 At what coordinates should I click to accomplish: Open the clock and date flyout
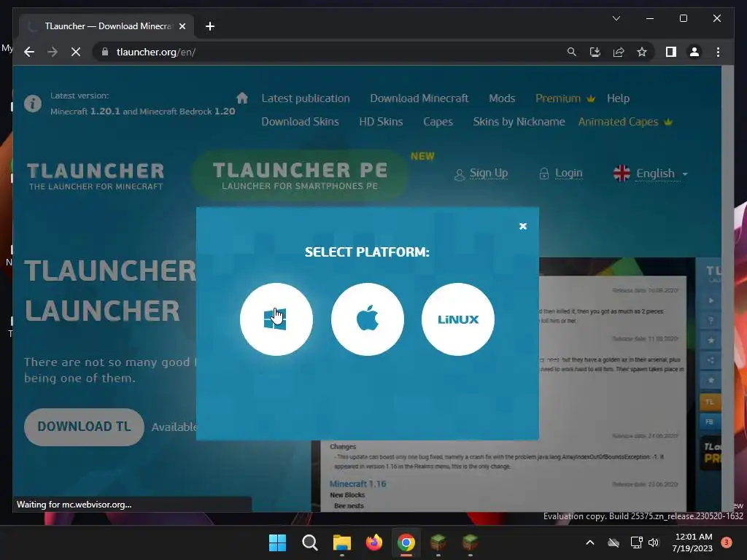pyautogui.click(x=692, y=542)
